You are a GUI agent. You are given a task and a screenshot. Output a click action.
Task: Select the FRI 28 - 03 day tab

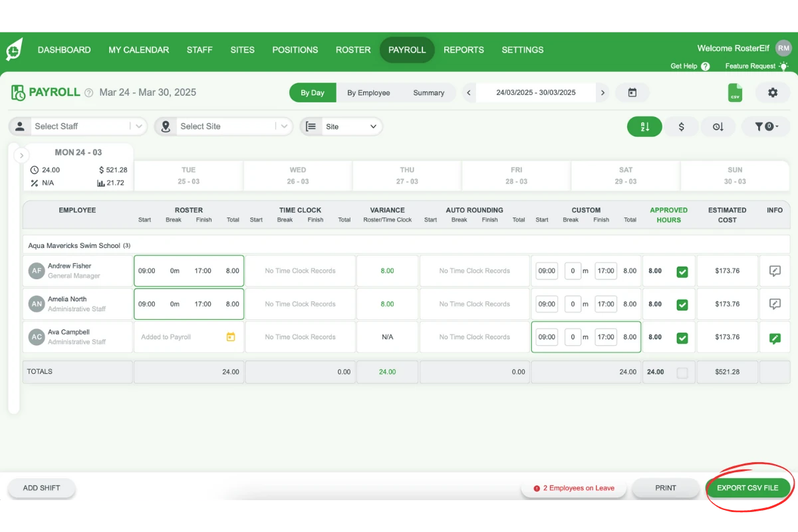coord(517,176)
